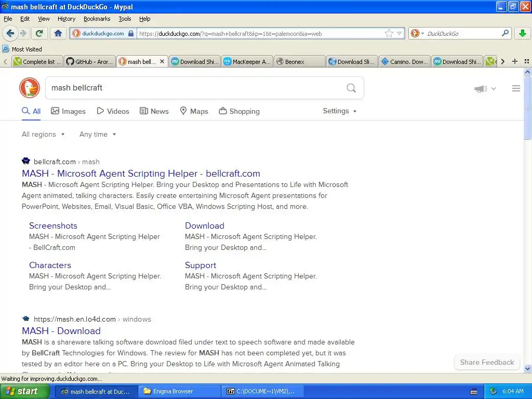
Task: Click the padlock site security icon
Action: click(131, 33)
